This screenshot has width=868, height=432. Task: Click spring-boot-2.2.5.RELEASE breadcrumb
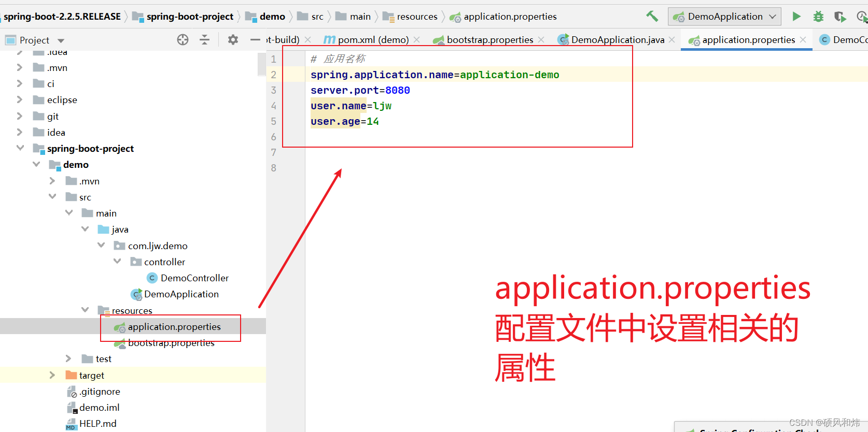click(62, 17)
